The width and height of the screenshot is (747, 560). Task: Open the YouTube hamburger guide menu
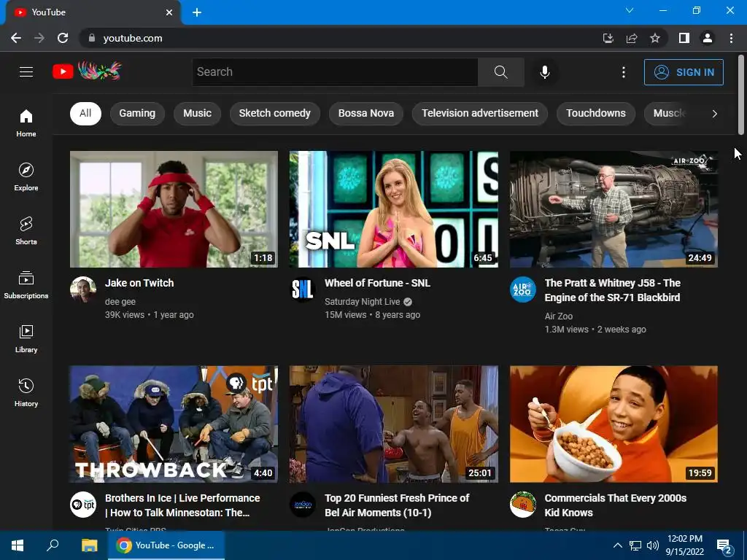pos(26,72)
